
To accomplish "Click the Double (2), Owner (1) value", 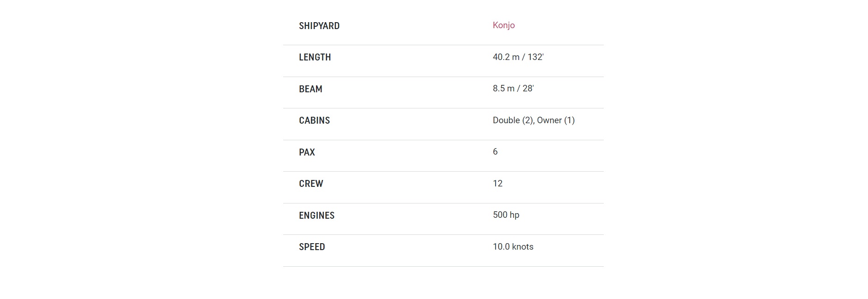I will (534, 120).
